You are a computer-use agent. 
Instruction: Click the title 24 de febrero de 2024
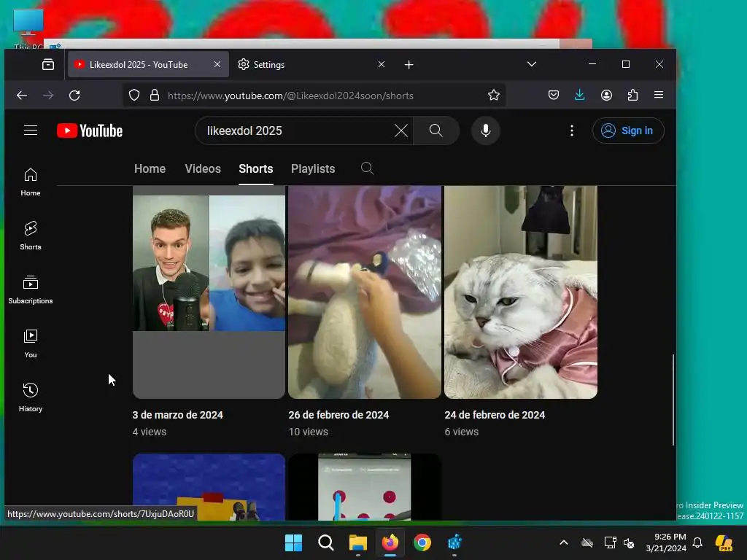[x=495, y=415]
